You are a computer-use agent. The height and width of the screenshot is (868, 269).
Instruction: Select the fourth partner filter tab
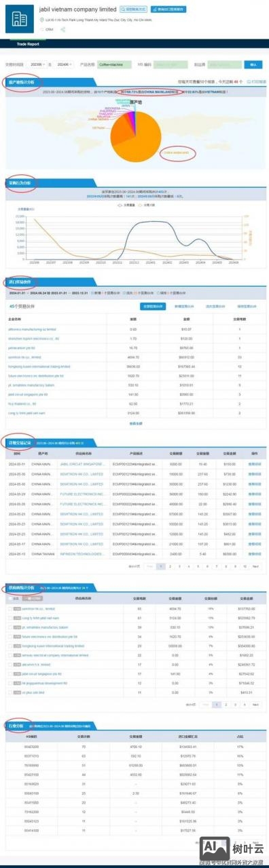(x=247, y=307)
